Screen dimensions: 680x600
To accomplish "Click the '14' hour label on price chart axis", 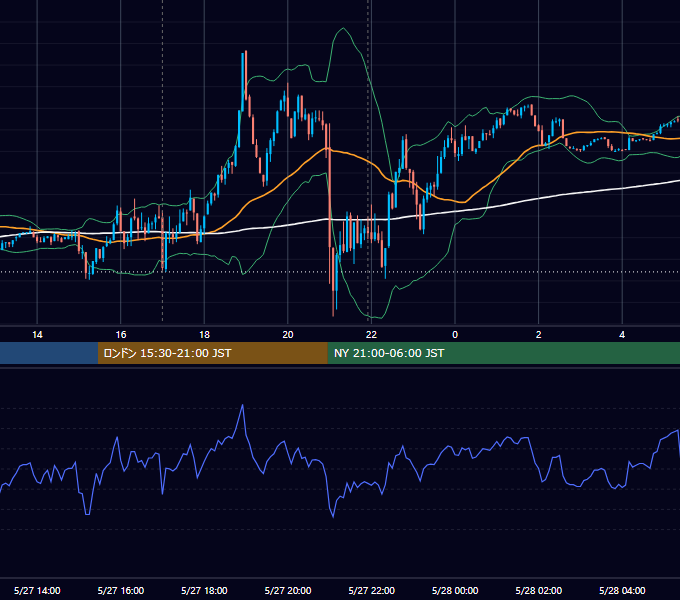I will coord(37,335).
